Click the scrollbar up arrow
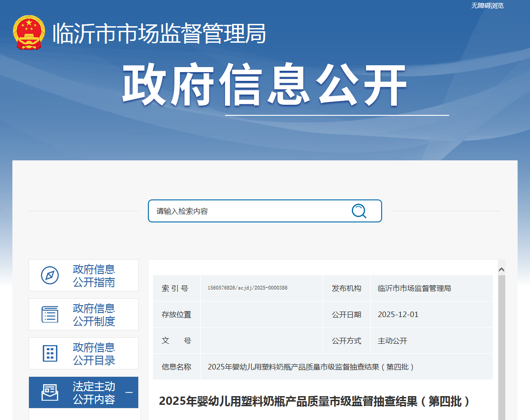The width and height of the screenshot is (530, 420). (x=502, y=269)
